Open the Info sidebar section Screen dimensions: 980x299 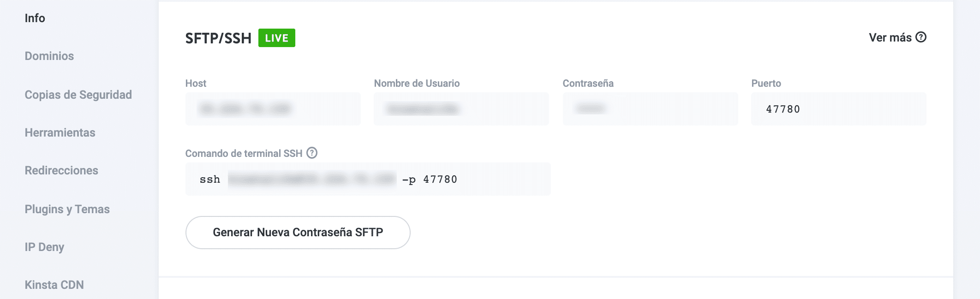(35, 18)
